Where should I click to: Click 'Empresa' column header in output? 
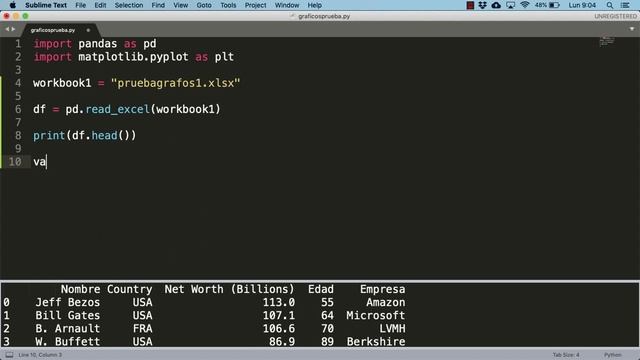pos(382,289)
